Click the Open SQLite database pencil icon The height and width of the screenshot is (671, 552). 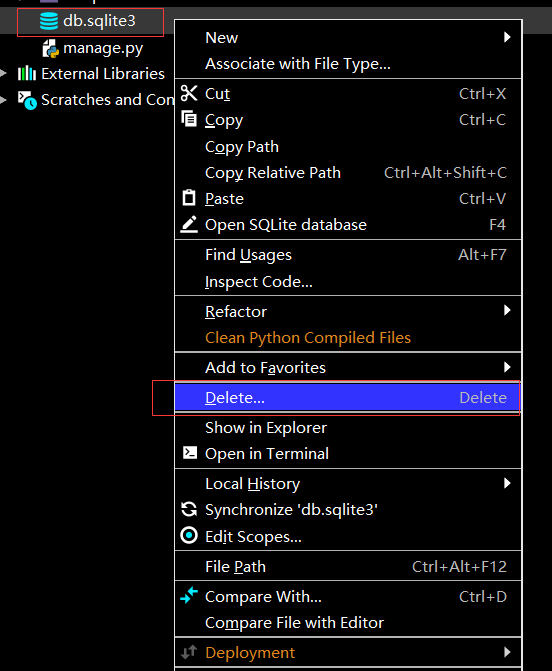pos(189,224)
